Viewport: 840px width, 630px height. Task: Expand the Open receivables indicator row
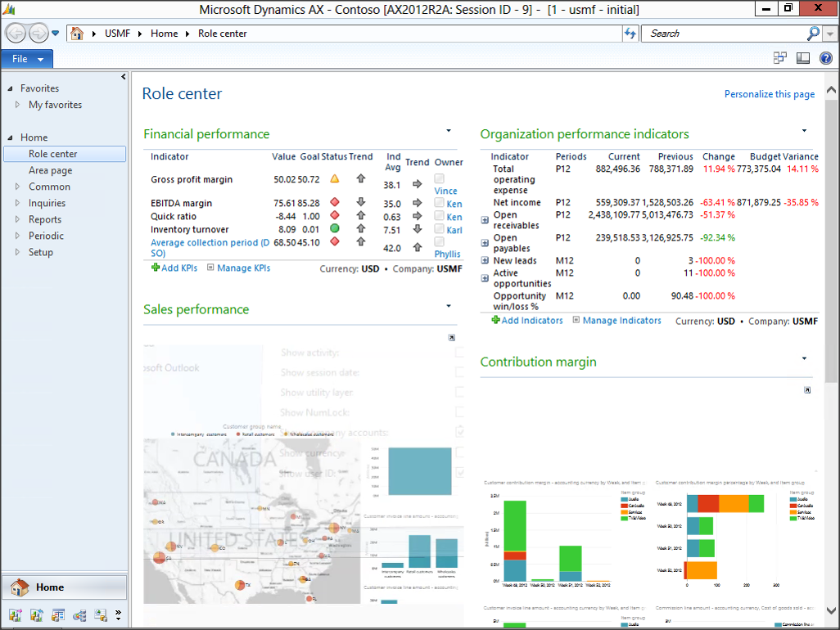click(x=485, y=220)
